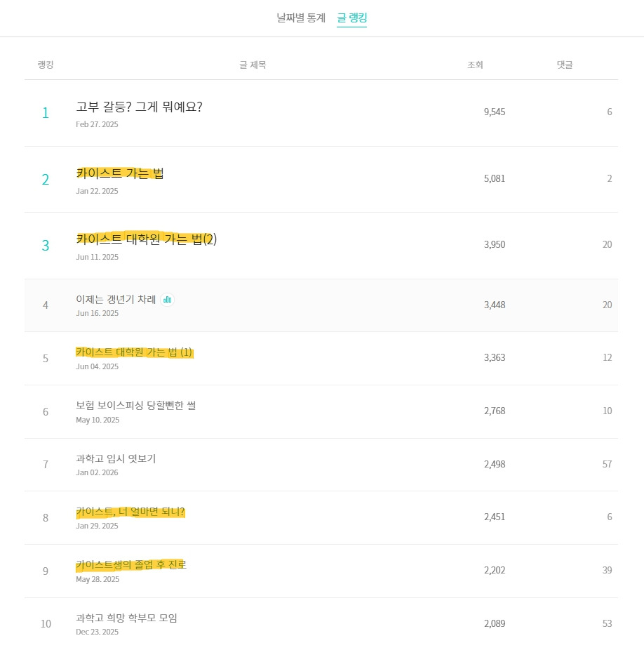Click the 57 comment count
Screen dimensions: 644x650
coord(607,465)
